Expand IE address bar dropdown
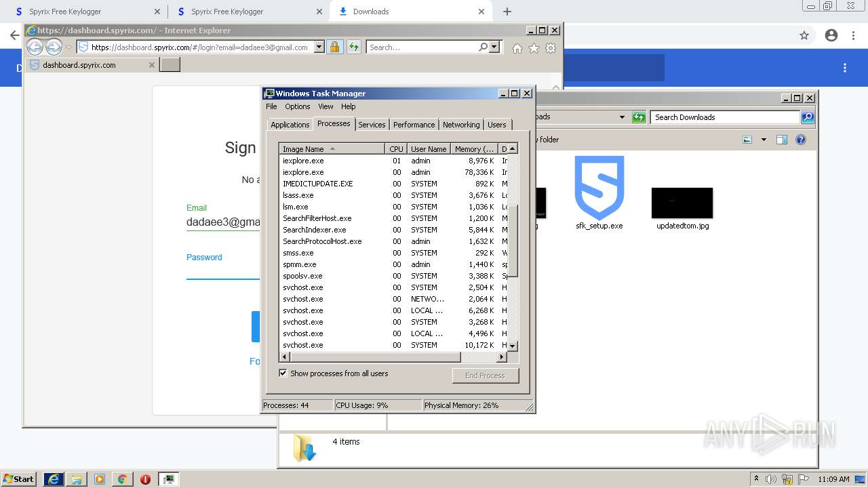This screenshot has width=868, height=488. 319,47
